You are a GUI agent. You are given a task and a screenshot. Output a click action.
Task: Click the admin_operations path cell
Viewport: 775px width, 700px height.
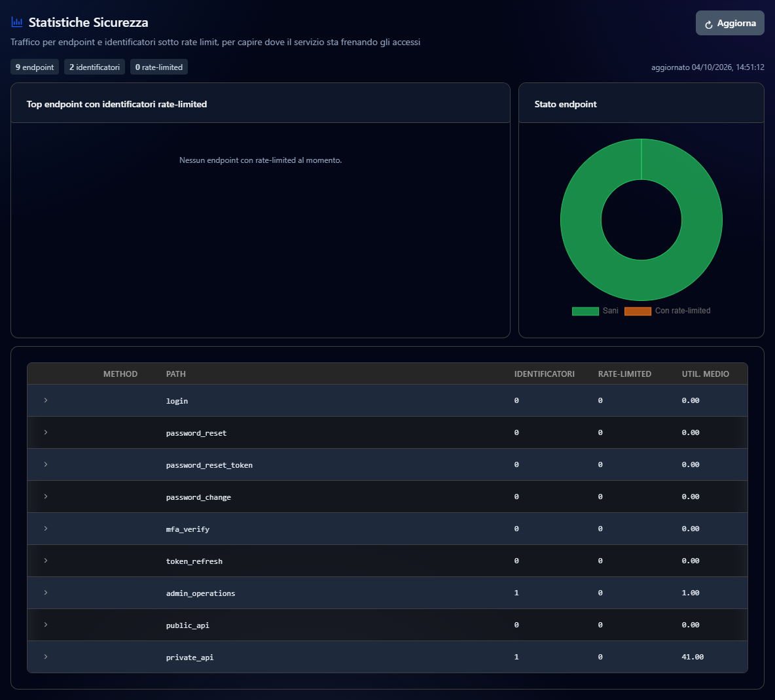(201, 593)
